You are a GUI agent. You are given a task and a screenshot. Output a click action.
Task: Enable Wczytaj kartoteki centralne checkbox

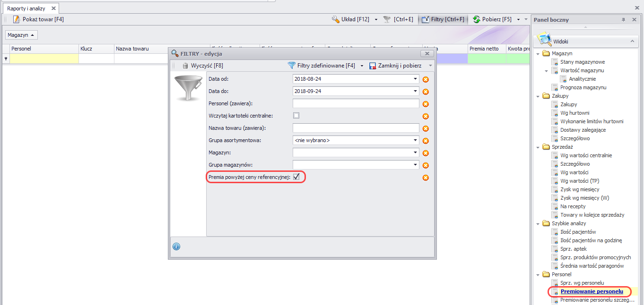[296, 115]
